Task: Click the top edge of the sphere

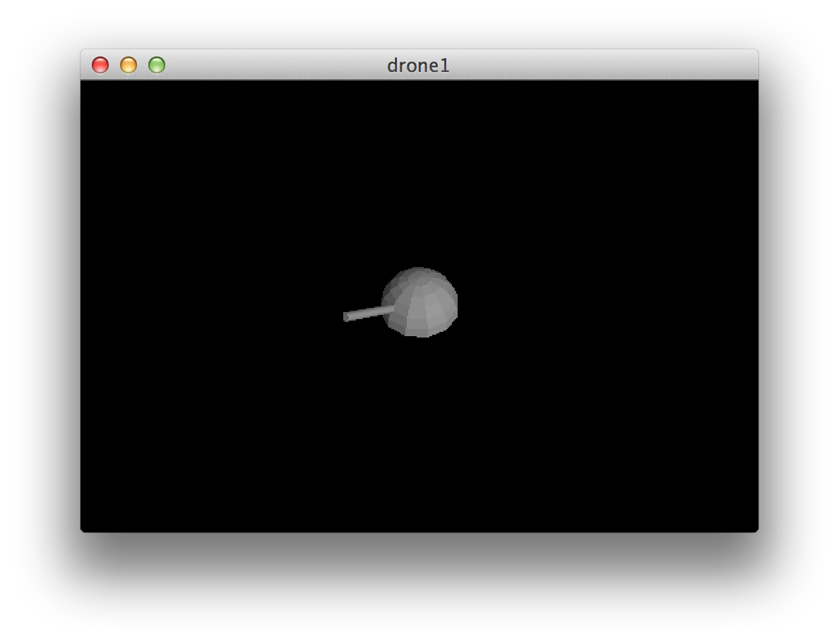Action: click(x=419, y=270)
